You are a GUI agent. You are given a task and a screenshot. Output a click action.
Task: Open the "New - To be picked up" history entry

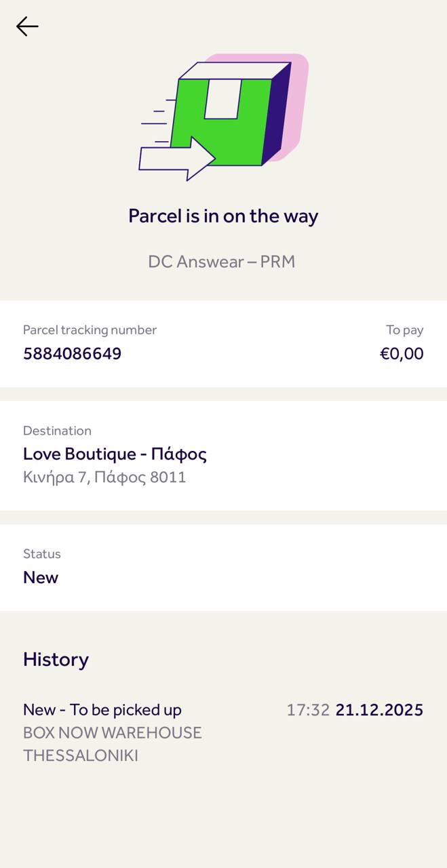[102, 710]
